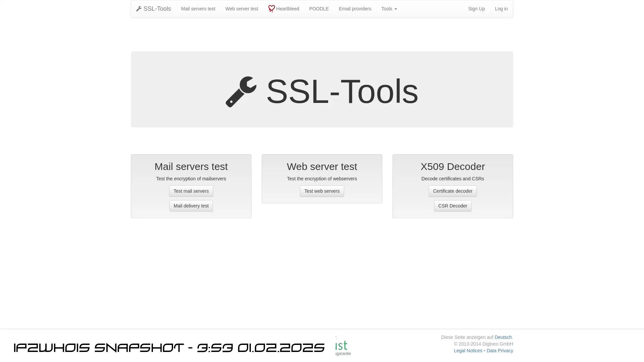This screenshot has height=362, width=644.
Task: Click the '© 2013-2014 Digineo GmbH' copyright text
Action: tap(483, 344)
